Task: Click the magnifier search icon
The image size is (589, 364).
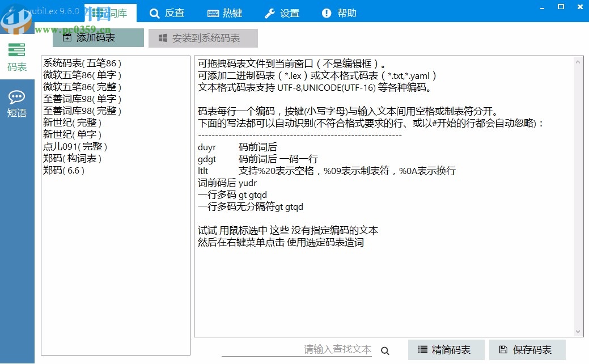Action: (385, 350)
